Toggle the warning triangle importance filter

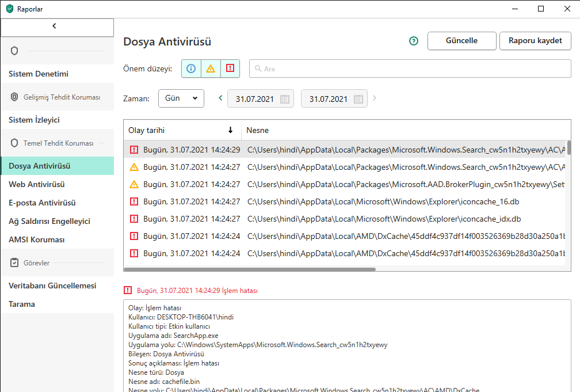211,68
